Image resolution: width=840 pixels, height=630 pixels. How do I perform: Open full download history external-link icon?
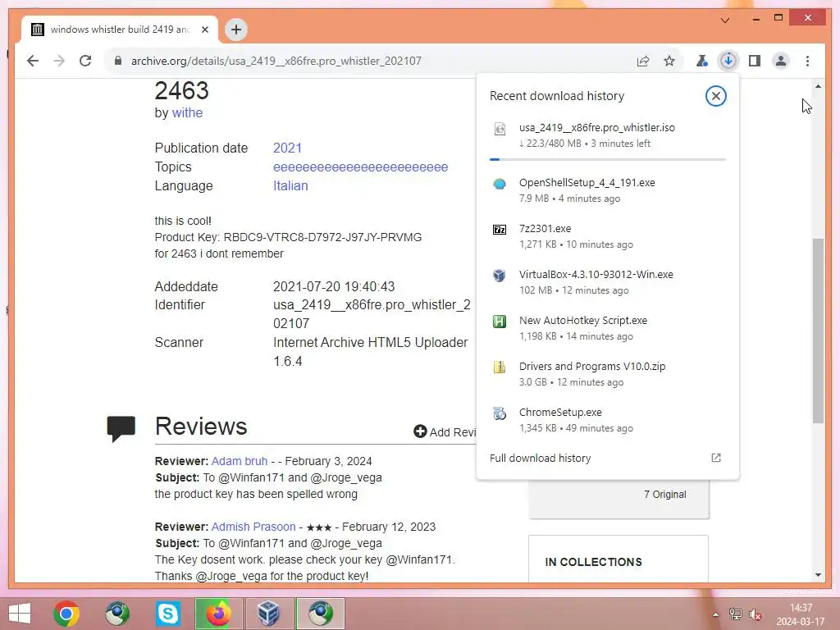[x=715, y=458]
